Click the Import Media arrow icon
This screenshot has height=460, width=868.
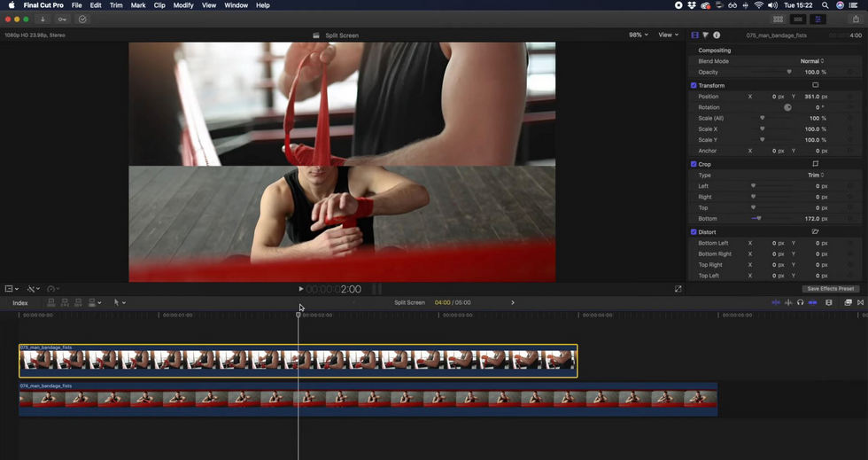(x=42, y=19)
